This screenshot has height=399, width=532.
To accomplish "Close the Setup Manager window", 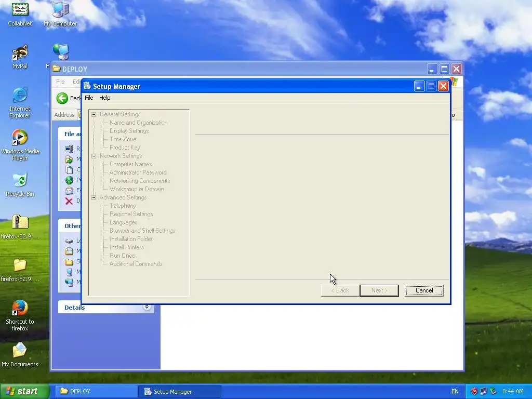I will pos(443,86).
